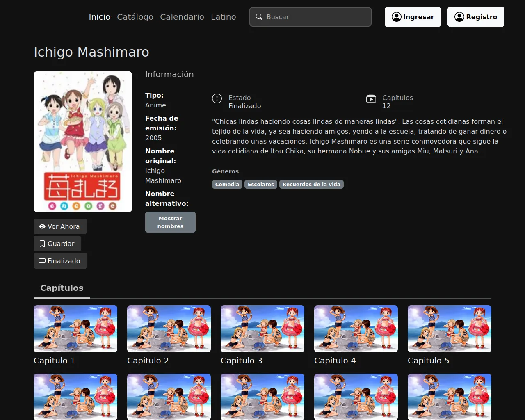Viewport: 525px width, 420px height.
Task: Click the Recuerdos de la vida tag
Action: click(311, 185)
